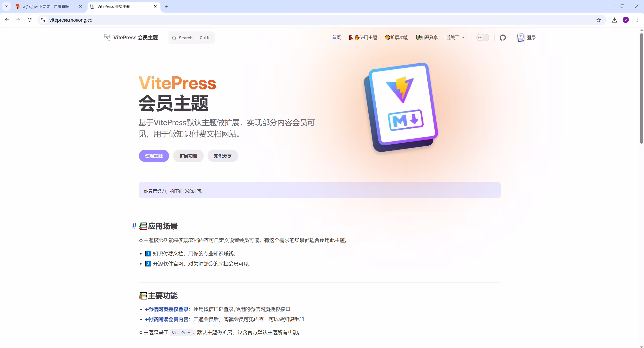Click the 主要功能 heading text
Image resolution: width=644 pixels, height=348 pixels.
[163, 296]
